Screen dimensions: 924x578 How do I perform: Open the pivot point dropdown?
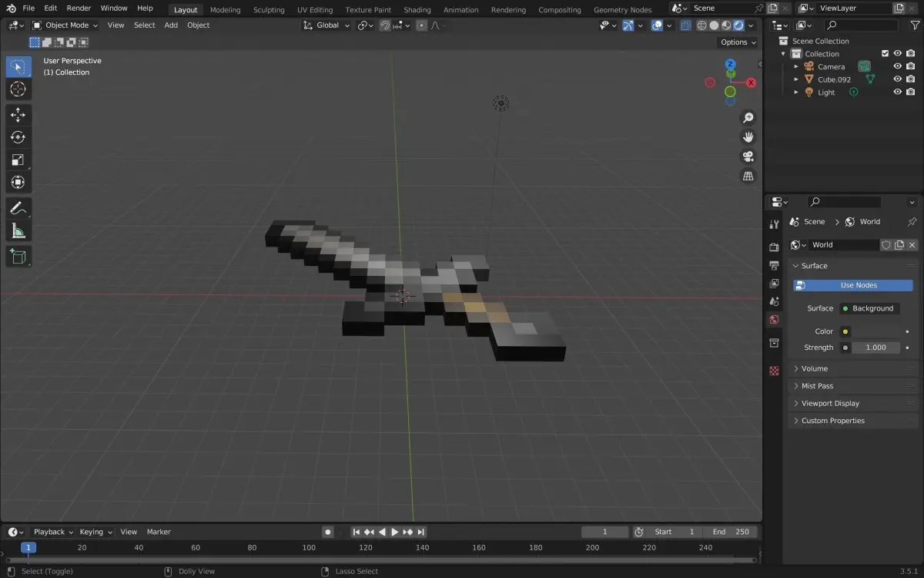point(366,25)
